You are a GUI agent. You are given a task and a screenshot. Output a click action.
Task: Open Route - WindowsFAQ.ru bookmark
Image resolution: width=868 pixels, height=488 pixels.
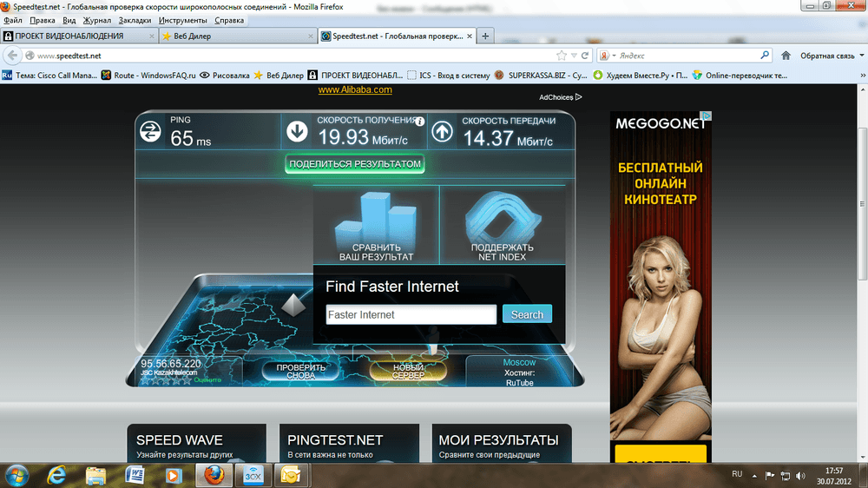click(x=148, y=76)
